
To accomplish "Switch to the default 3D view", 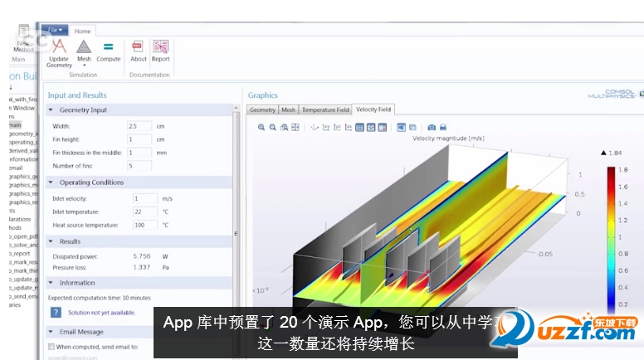I will (315, 127).
